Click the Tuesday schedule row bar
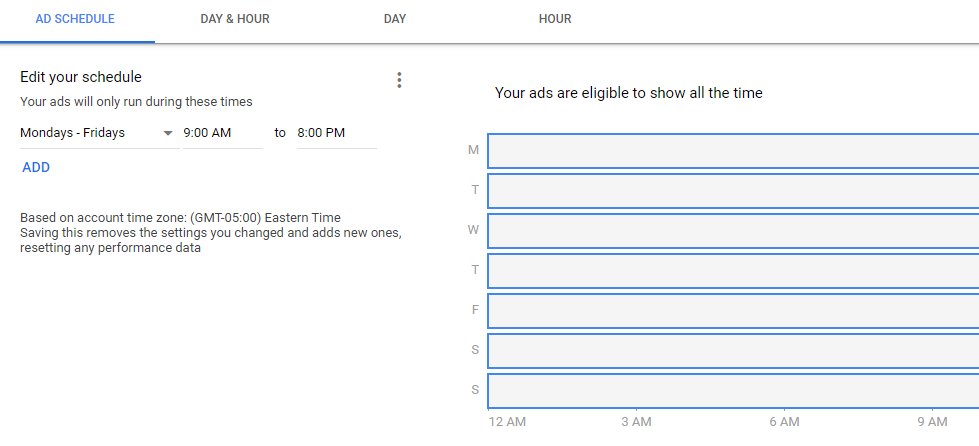979x446 pixels. (x=733, y=191)
